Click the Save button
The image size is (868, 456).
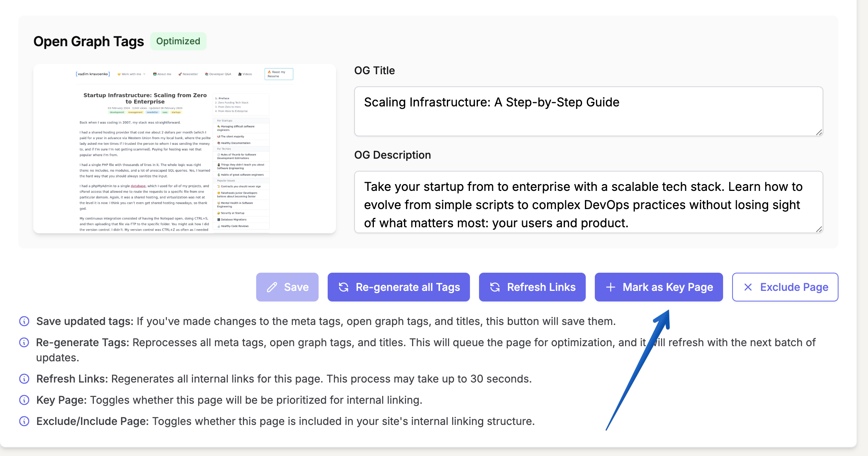(287, 287)
